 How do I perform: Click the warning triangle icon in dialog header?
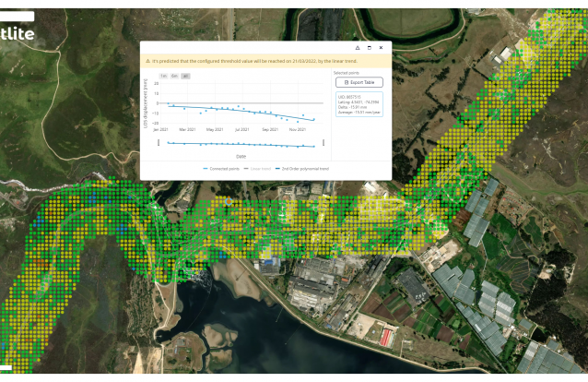point(358,47)
